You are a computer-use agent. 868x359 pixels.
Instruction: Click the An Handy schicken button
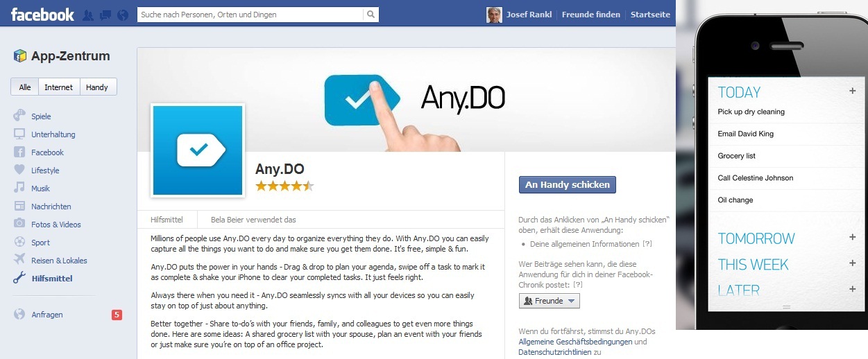tap(568, 185)
